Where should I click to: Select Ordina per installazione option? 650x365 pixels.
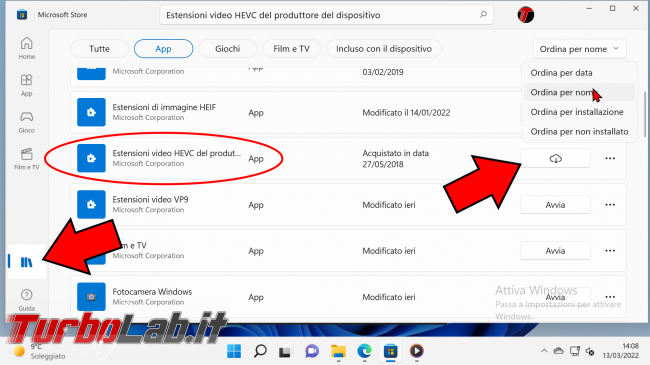(x=579, y=112)
